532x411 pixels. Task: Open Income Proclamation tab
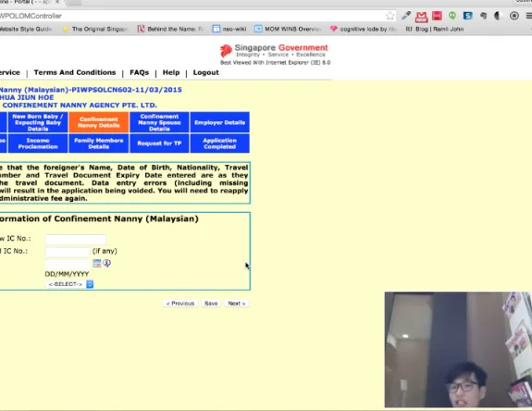[38, 143]
